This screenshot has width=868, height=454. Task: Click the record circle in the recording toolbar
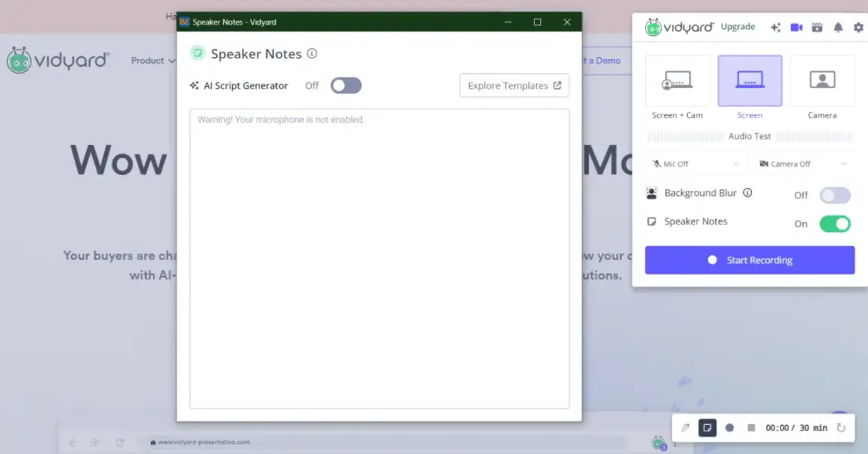(x=730, y=427)
